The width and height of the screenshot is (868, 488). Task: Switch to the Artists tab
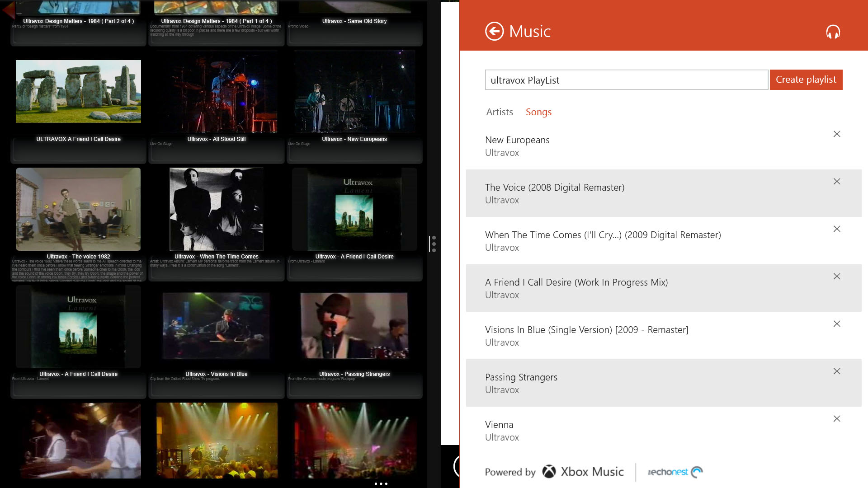pyautogui.click(x=500, y=112)
